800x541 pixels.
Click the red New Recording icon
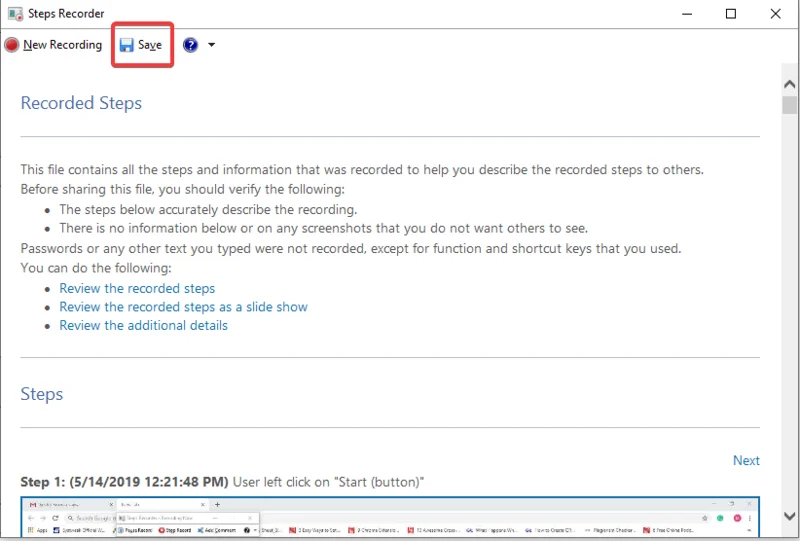pos(12,45)
